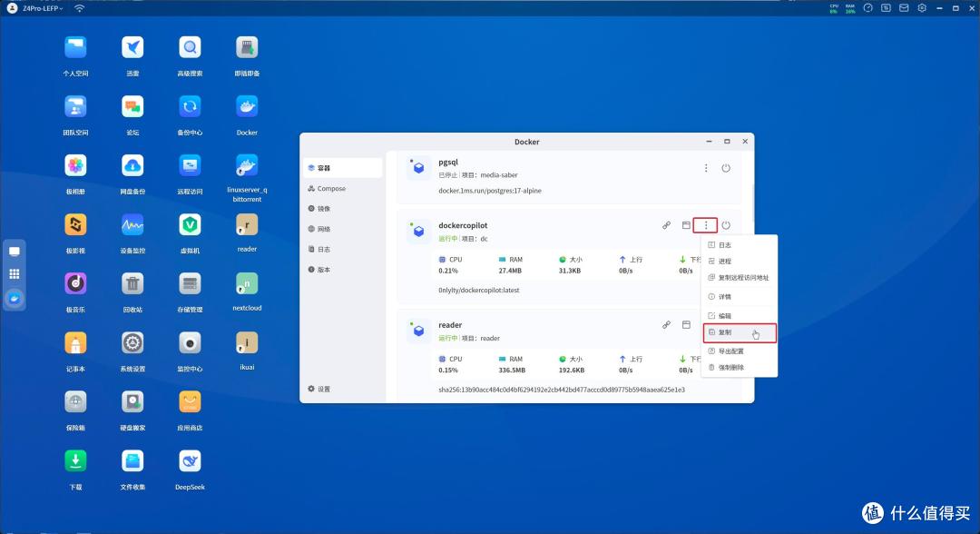The image size is (980, 534).
Task: Open the 记事本 desktop icon
Action: [75, 343]
